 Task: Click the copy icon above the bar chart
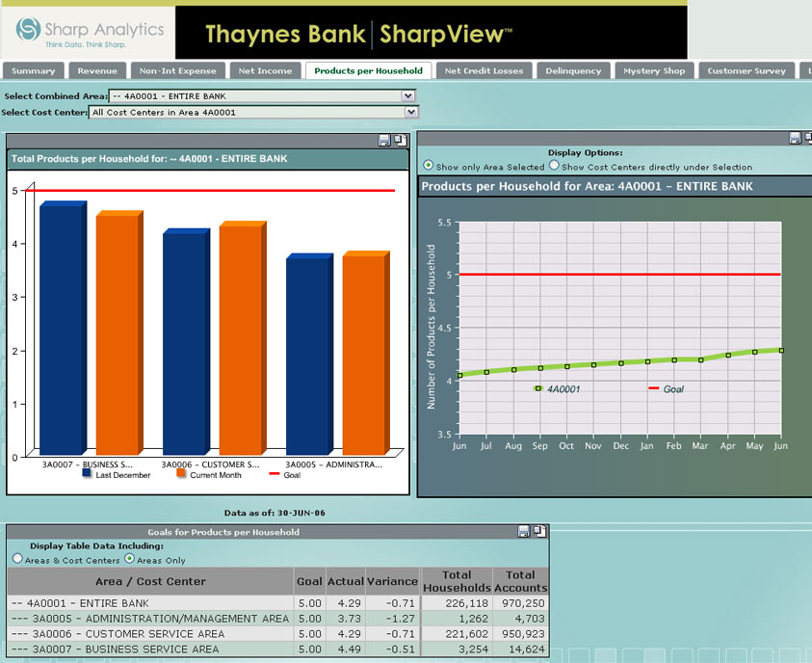(401, 140)
